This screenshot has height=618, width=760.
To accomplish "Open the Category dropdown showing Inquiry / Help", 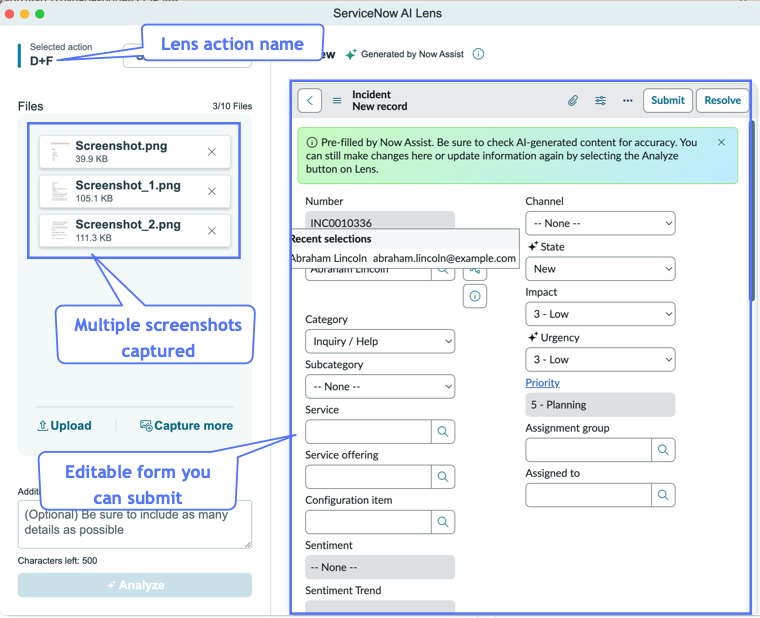I will pos(380,341).
